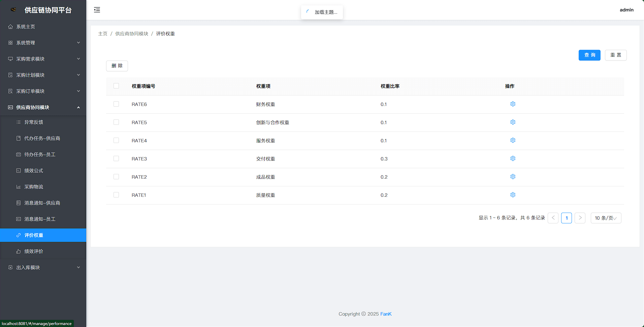
Task: Check the RATE6 row checkbox
Action: 116,104
